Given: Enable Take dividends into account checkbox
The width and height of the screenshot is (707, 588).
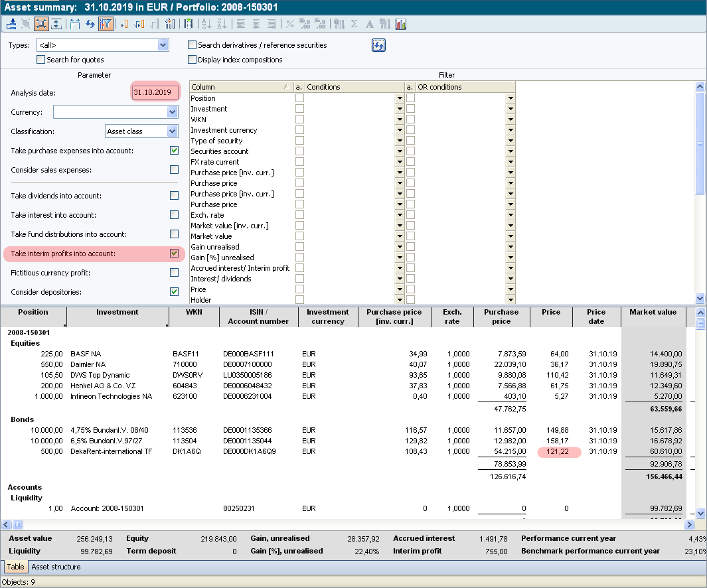Looking at the screenshot, I should [174, 196].
